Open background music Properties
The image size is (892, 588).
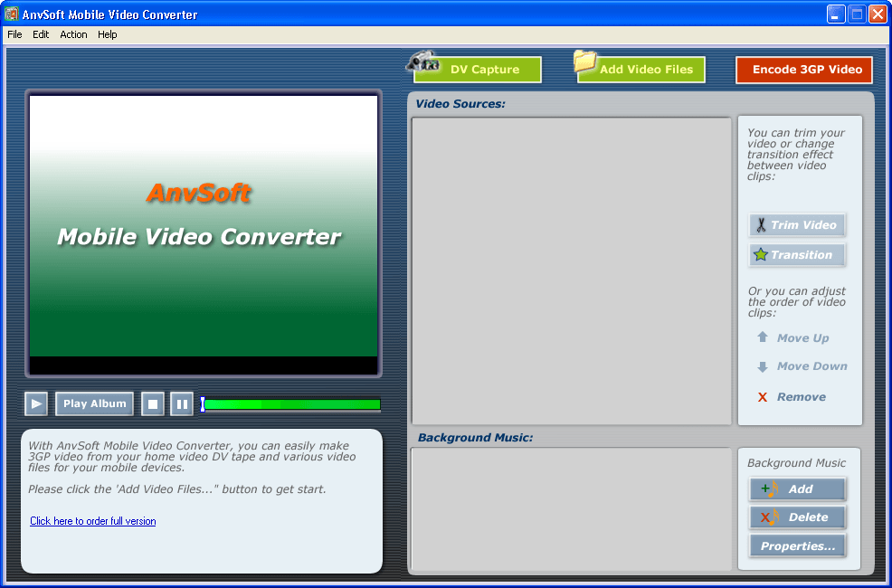[x=797, y=545]
